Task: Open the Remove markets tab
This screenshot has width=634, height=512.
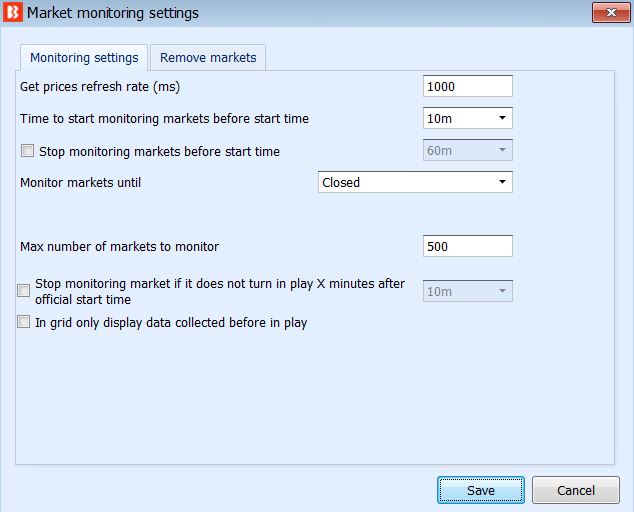Action: 208,57
